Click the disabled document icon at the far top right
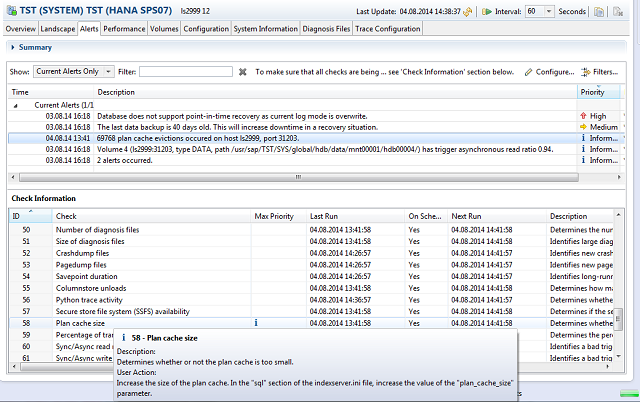This screenshot has width=640, height=402. [618, 12]
